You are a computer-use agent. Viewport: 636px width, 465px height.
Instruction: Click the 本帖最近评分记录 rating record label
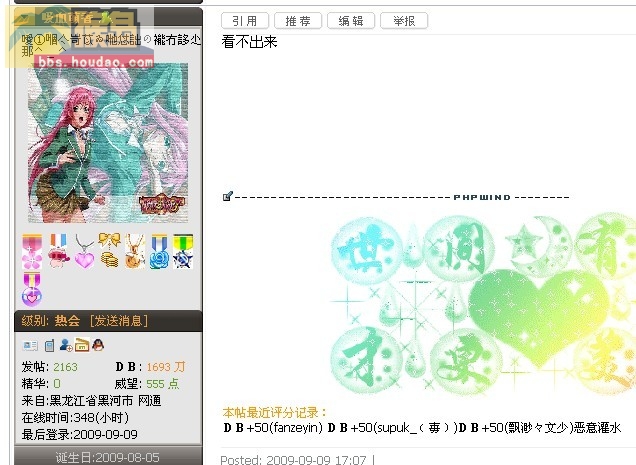[275, 412]
